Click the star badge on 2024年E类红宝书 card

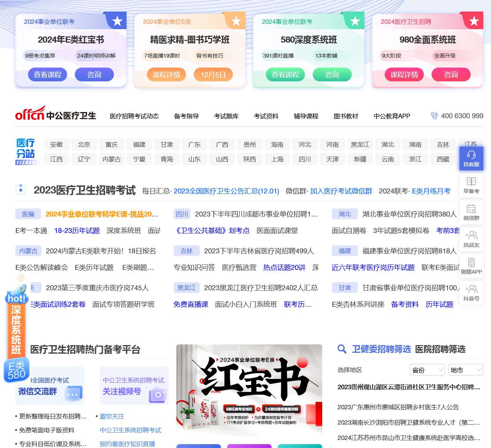[x=117, y=21]
